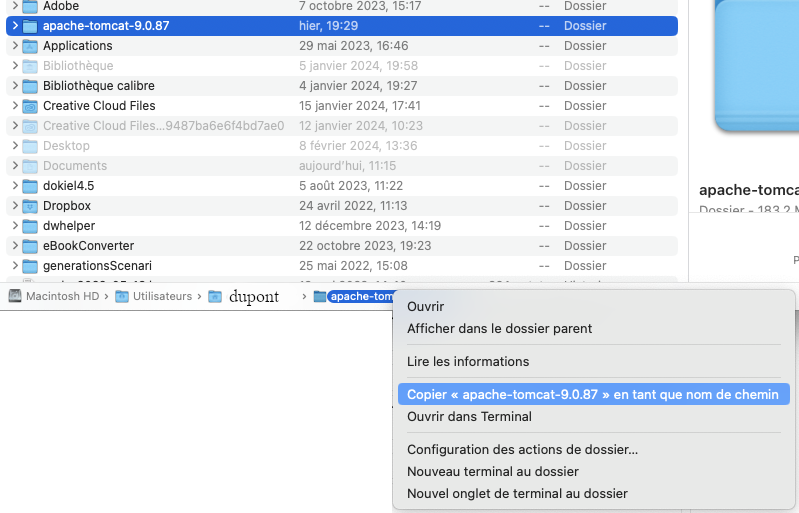Choose Ouvrir from the context menu
This screenshot has width=799, height=513.
[425, 307]
